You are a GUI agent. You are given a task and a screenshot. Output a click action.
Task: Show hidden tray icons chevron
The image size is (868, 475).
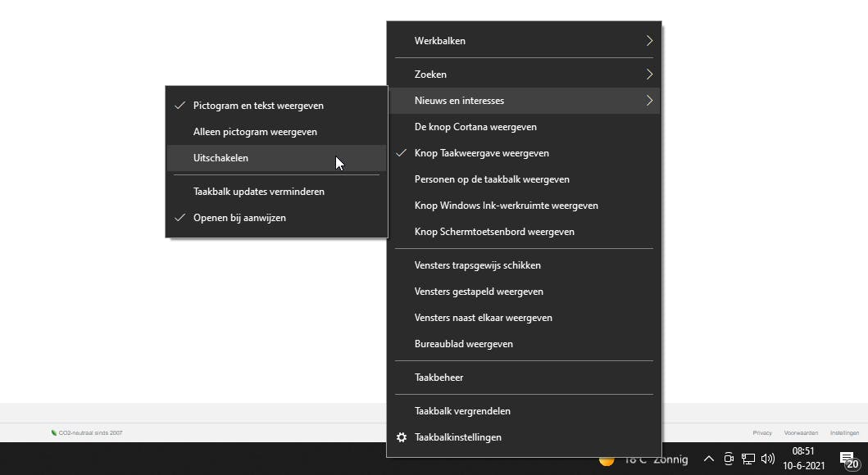tap(709, 459)
